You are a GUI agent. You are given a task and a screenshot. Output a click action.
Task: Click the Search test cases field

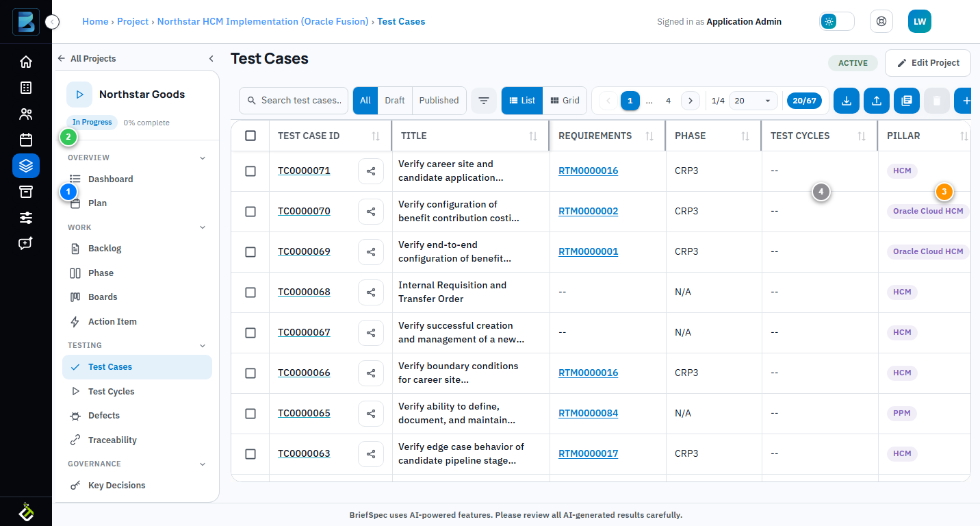coord(294,101)
